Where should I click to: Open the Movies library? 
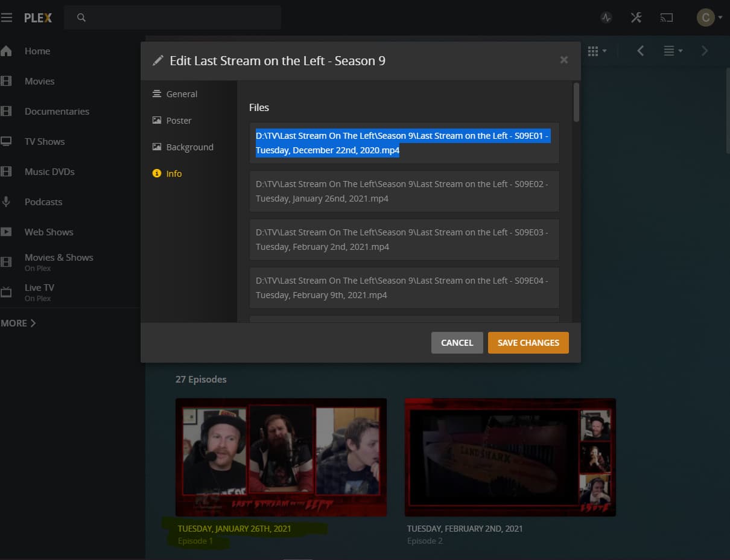(x=40, y=81)
